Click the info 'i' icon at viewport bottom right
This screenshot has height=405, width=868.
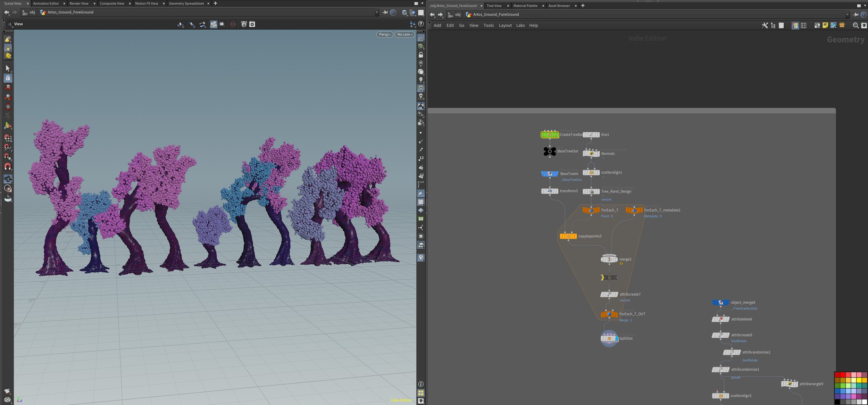(x=421, y=384)
